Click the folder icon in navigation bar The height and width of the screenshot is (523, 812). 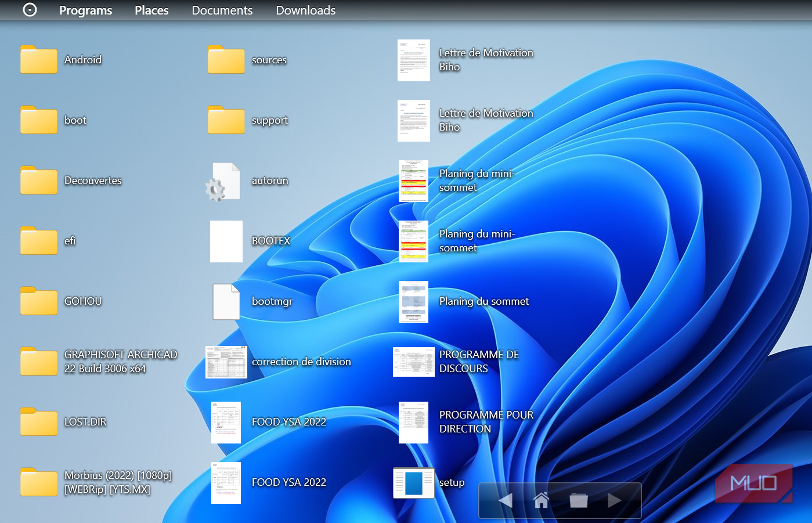(x=579, y=500)
